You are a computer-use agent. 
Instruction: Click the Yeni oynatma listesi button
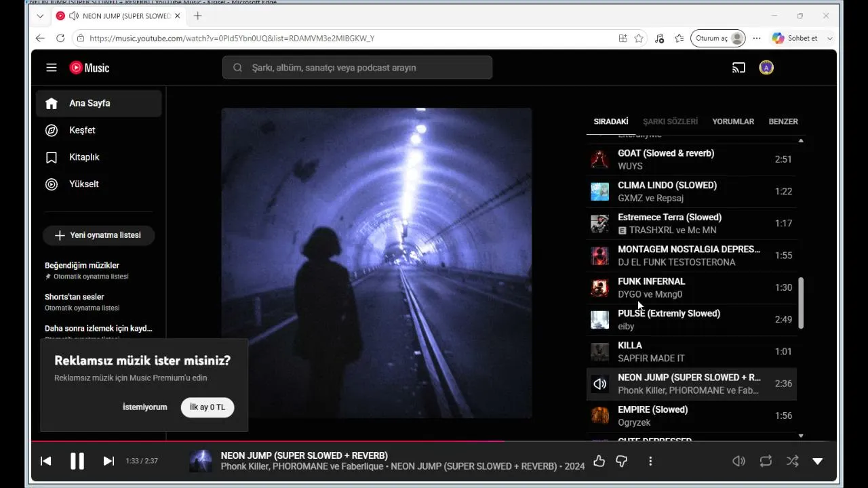99,235
